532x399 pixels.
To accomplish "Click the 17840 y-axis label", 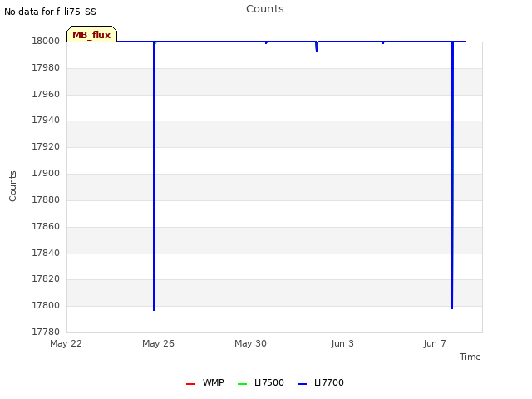I will (x=46, y=253).
